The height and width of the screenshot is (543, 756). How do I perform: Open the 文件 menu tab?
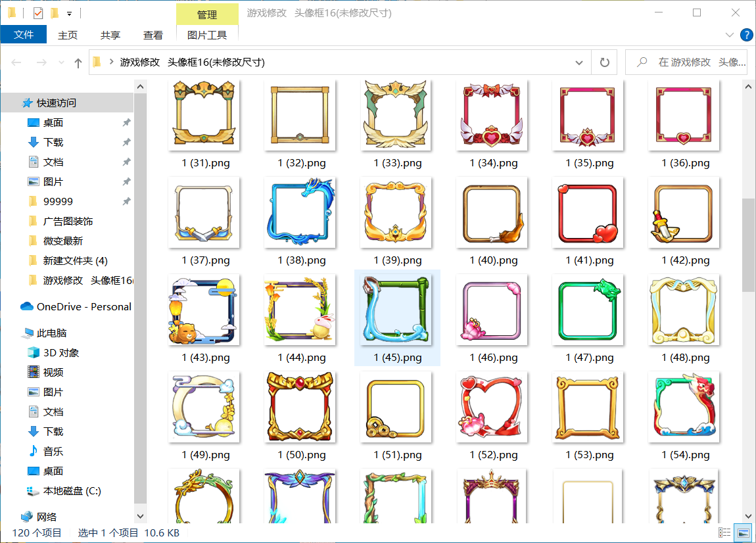pyautogui.click(x=24, y=35)
